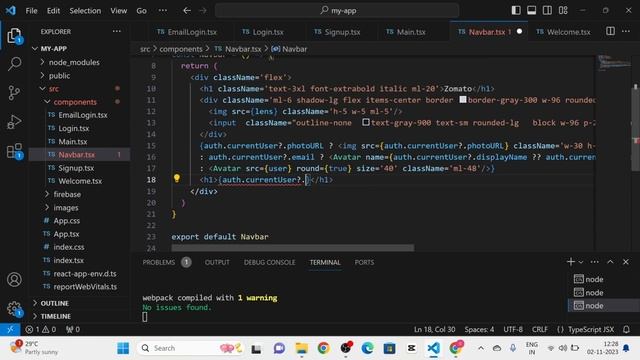Click text-gray-900 color swatch on line 13
Screen dimensions: 640x360
(366, 122)
